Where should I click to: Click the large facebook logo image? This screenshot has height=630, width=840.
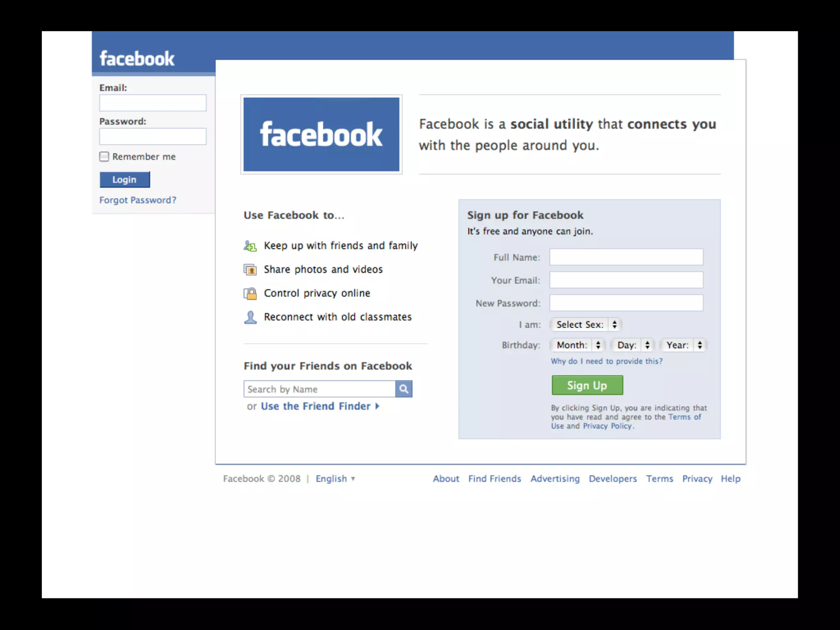321,134
